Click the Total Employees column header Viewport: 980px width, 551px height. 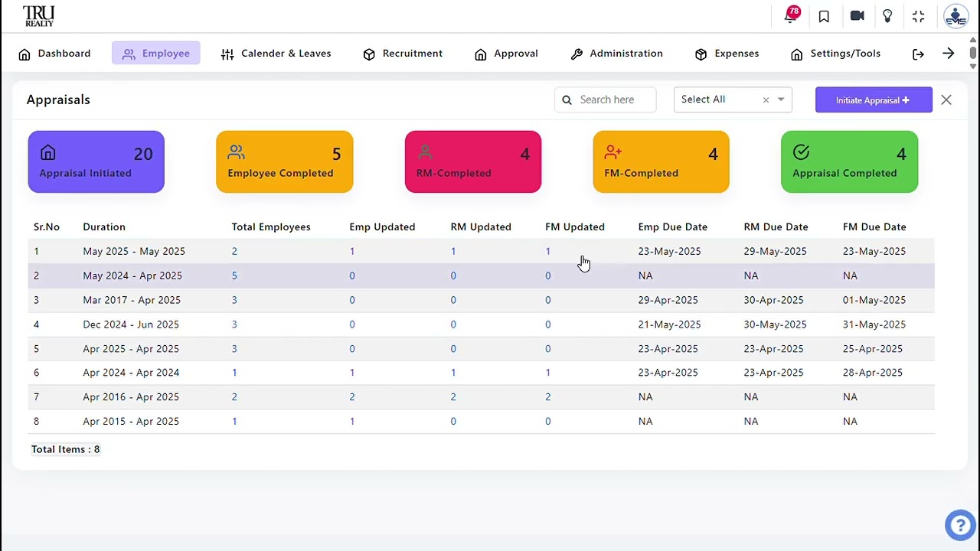271,227
